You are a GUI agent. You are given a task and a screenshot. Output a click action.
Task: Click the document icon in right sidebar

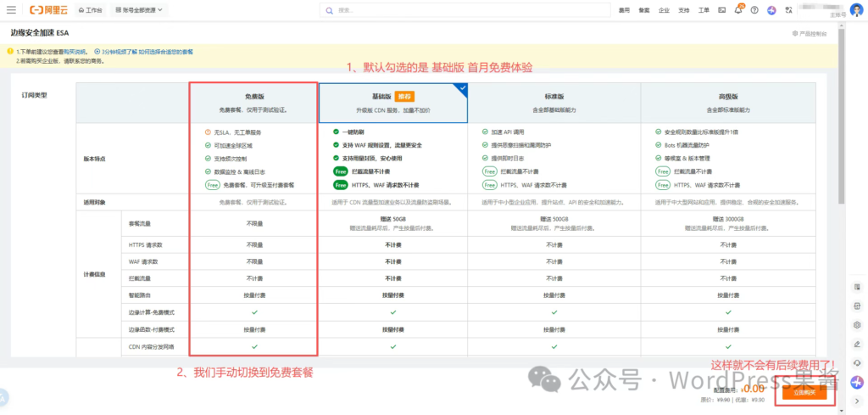(857, 287)
